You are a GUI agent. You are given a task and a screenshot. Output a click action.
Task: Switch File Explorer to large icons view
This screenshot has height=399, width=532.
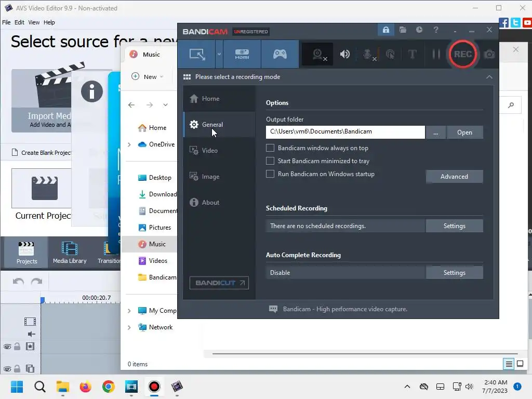(x=520, y=364)
